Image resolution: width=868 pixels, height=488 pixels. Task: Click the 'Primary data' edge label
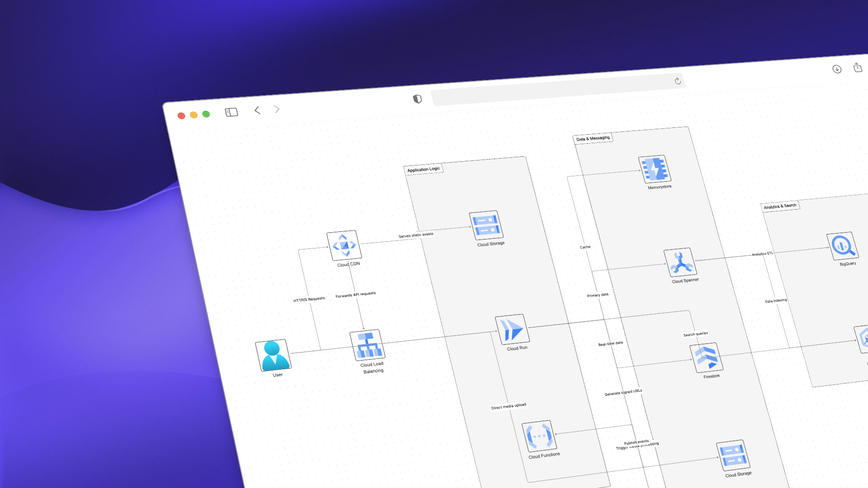tap(598, 295)
